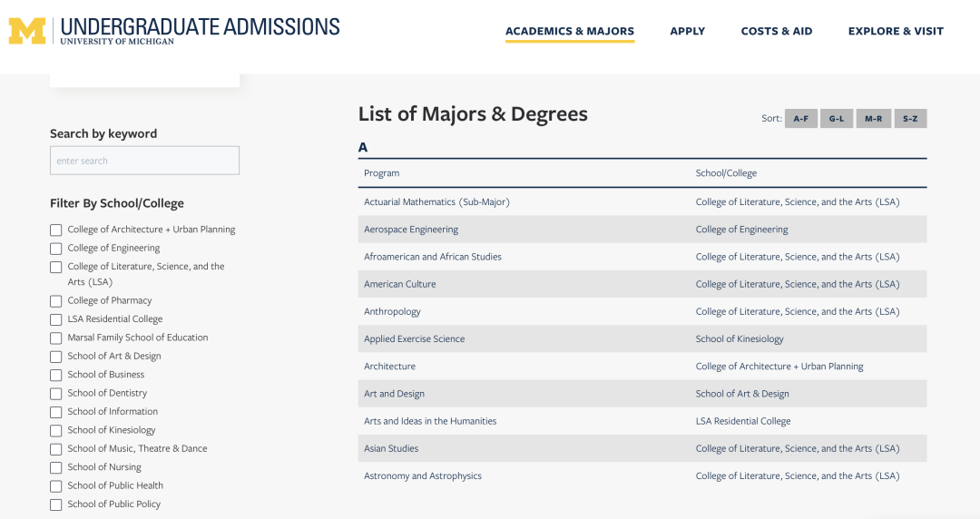
Task: Check the School of Public Health filter
Action: 56,485
